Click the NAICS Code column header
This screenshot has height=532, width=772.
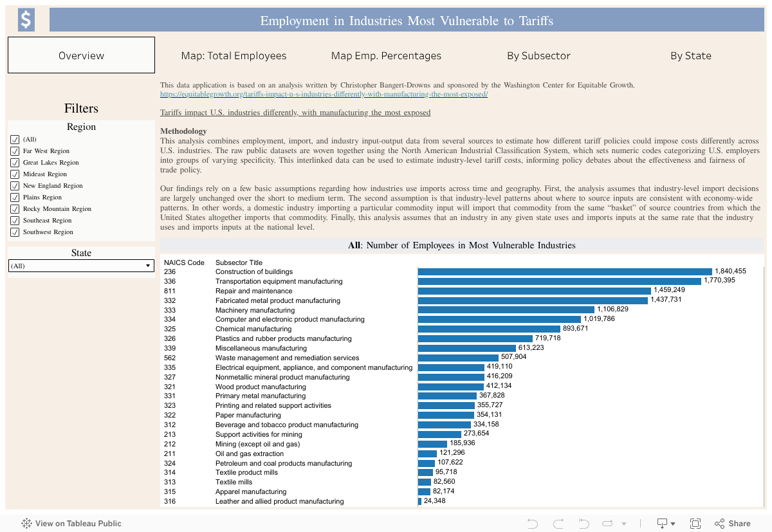184,262
